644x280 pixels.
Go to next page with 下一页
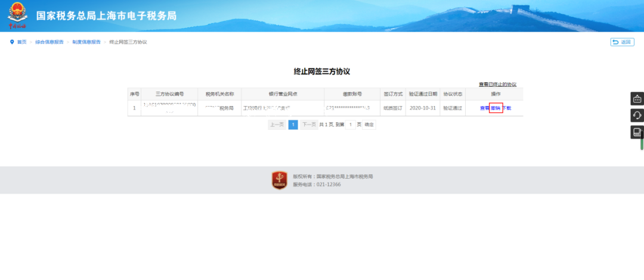click(308, 125)
